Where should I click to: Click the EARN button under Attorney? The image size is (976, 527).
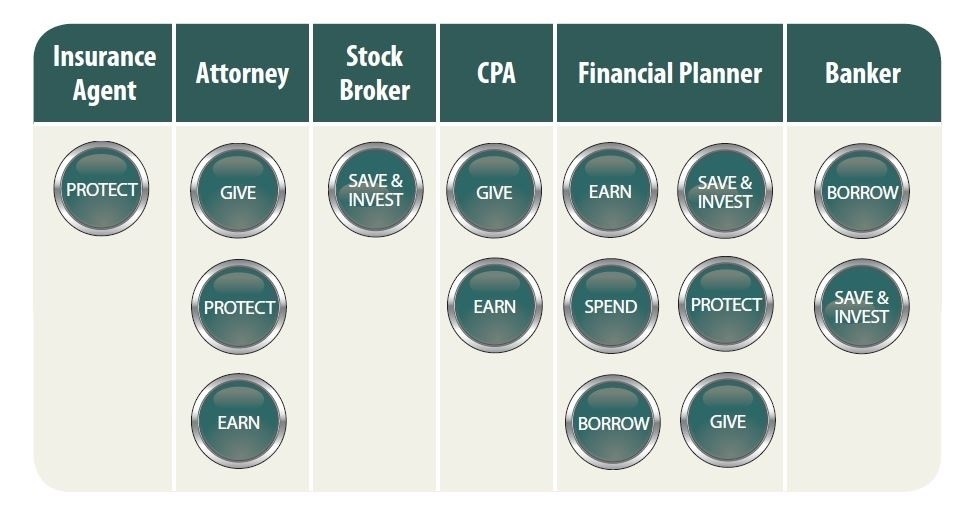pos(238,422)
